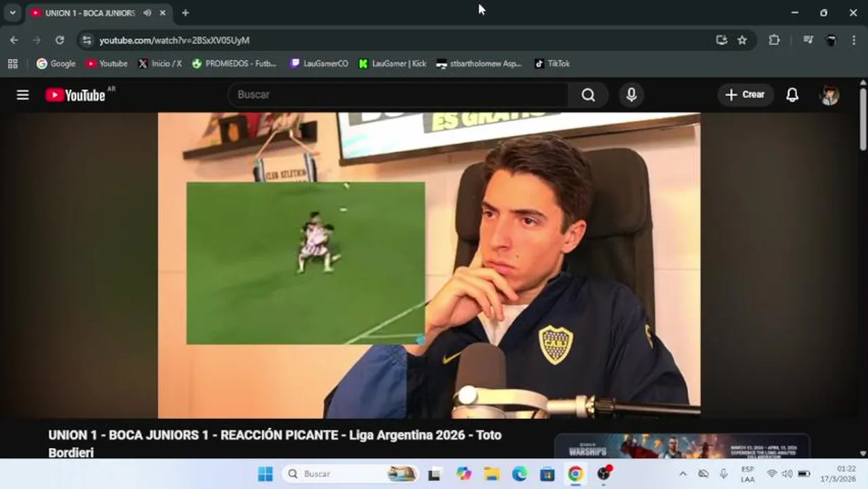
Task: Open the Wi-Fi network tray icon
Action: pyautogui.click(x=772, y=474)
